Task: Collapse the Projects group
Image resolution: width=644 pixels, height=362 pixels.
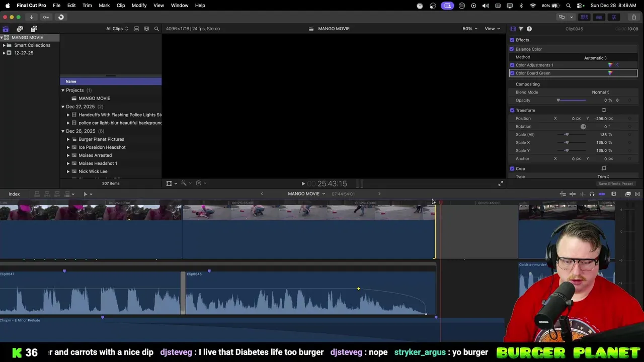Action: [x=63, y=90]
